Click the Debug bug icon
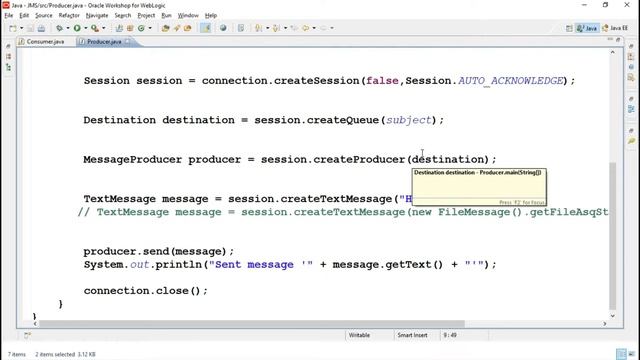 (x=60, y=28)
